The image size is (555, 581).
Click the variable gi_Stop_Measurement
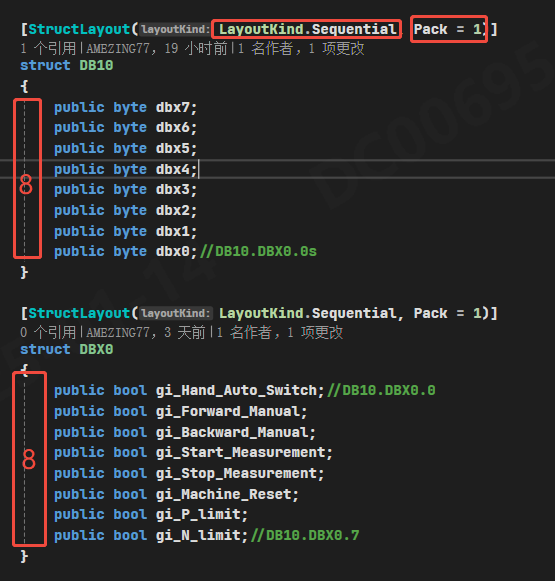[x=237, y=474]
